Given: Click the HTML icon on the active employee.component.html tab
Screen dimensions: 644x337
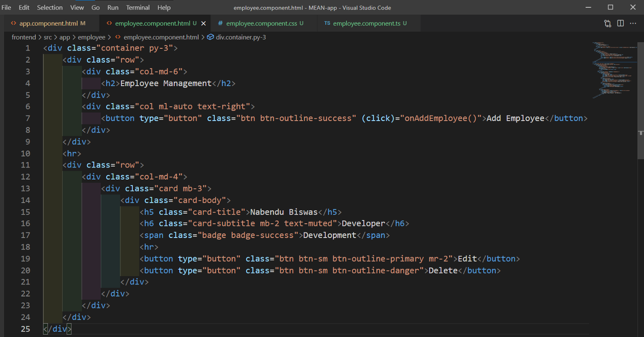Looking at the screenshot, I should coord(109,23).
